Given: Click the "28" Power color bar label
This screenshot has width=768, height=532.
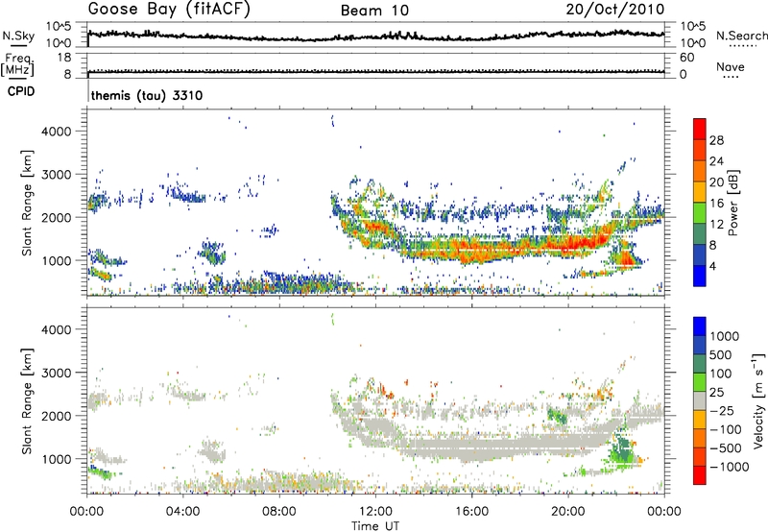Looking at the screenshot, I should tap(716, 140).
